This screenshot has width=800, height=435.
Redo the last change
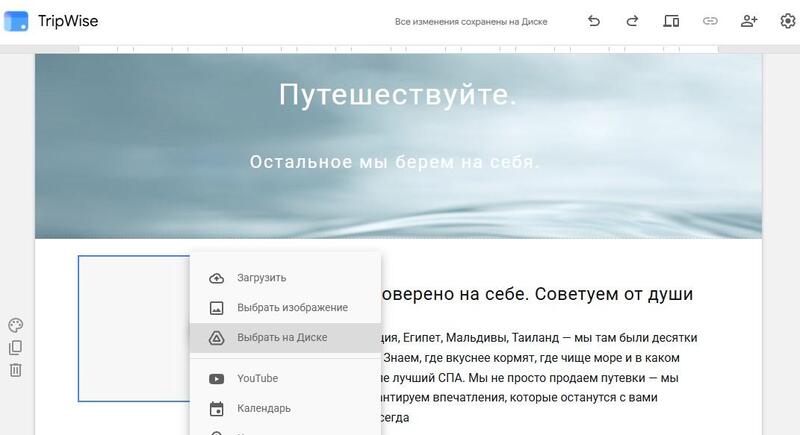632,21
